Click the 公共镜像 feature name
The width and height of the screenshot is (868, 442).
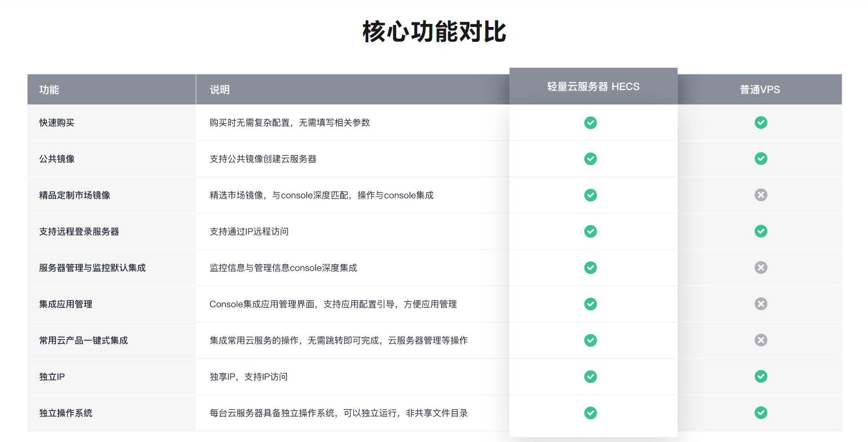coord(57,159)
